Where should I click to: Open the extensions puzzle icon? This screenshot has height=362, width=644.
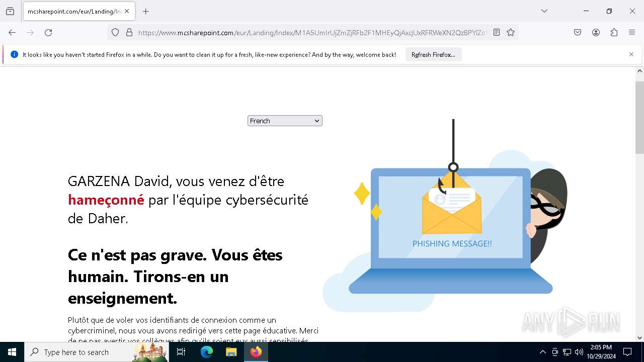click(x=614, y=32)
